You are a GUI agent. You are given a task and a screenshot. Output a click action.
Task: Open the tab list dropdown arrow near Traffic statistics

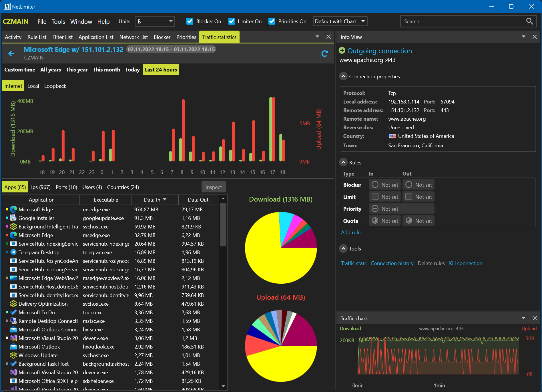point(317,37)
